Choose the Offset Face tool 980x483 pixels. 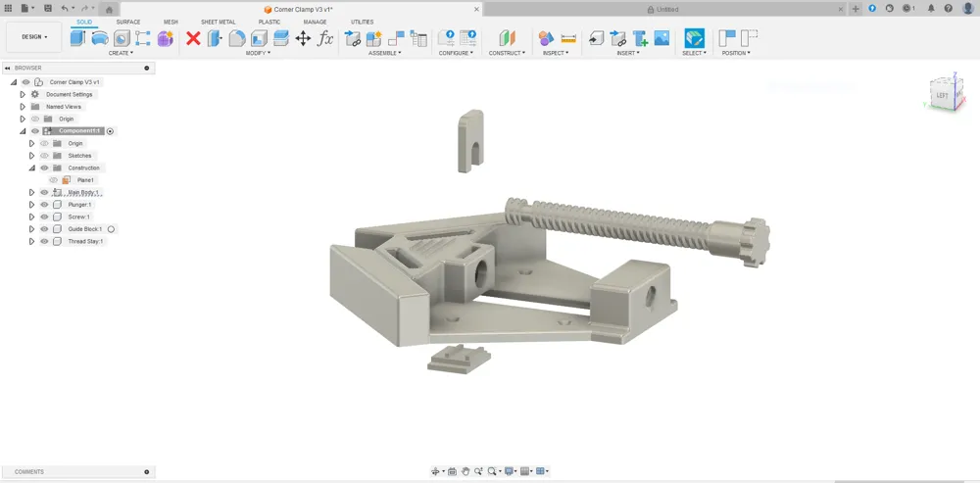[x=281, y=38]
